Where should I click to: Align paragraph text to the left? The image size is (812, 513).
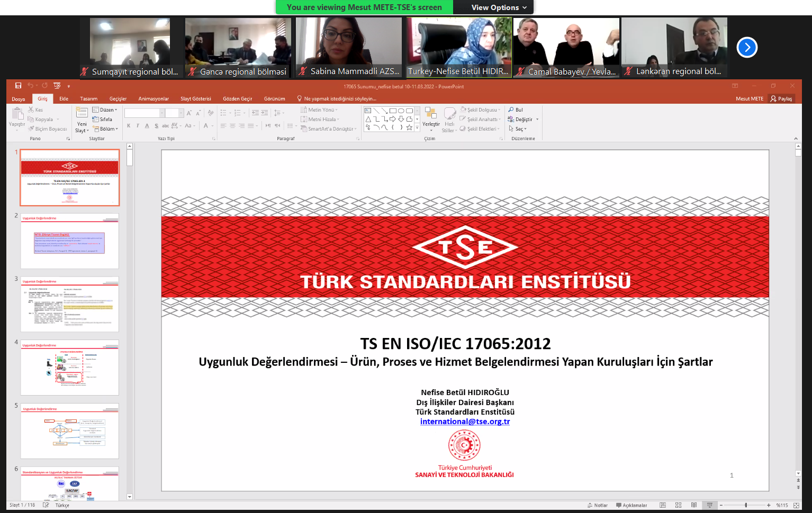223,126
